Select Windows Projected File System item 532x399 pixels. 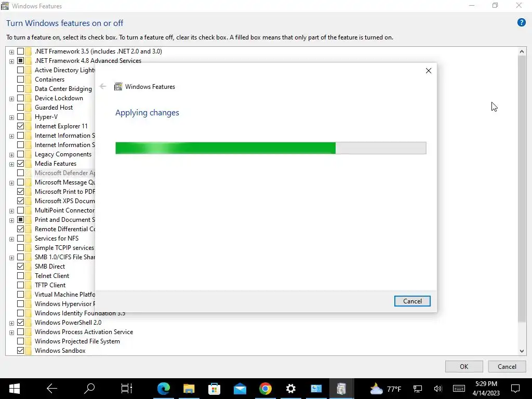tap(77, 341)
